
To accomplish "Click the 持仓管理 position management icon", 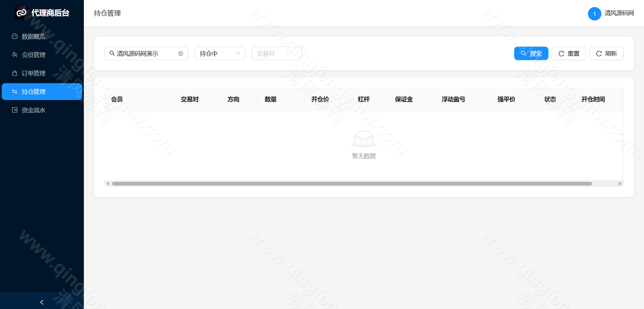I will (14, 91).
